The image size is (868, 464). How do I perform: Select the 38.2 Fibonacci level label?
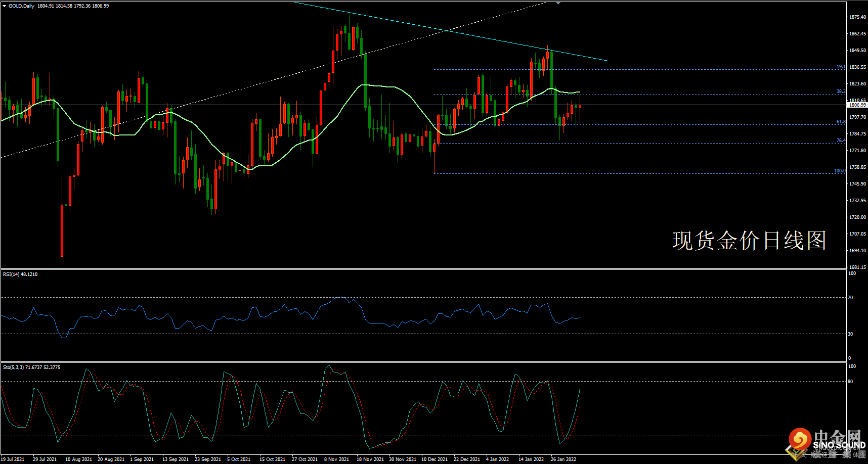[x=841, y=92]
